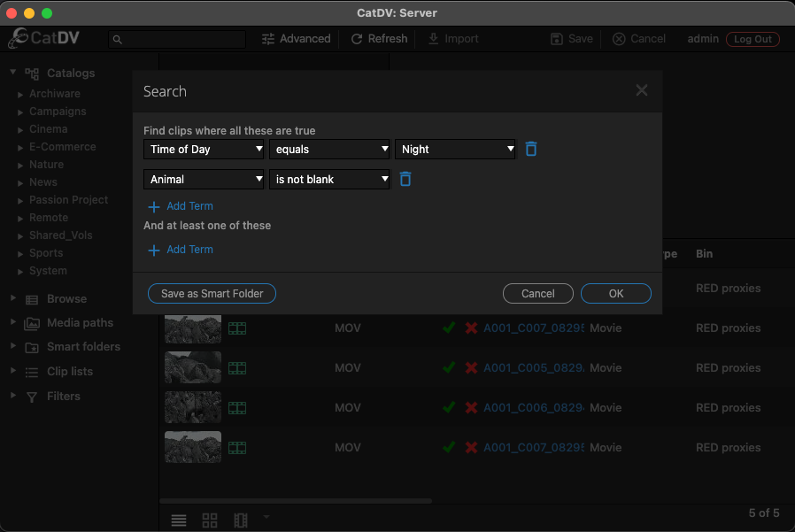Screen dimensions: 795x532
Task: Select the Nature catalog
Action: pos(46,165)
